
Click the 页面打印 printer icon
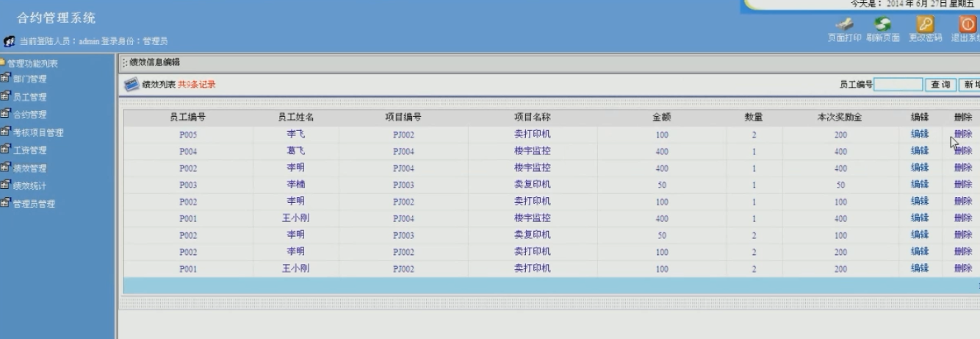click(844, 24)
